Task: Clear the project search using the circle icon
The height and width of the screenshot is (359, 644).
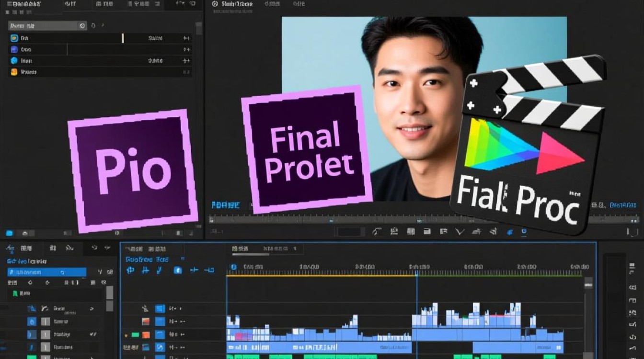Action: [82, 26]
